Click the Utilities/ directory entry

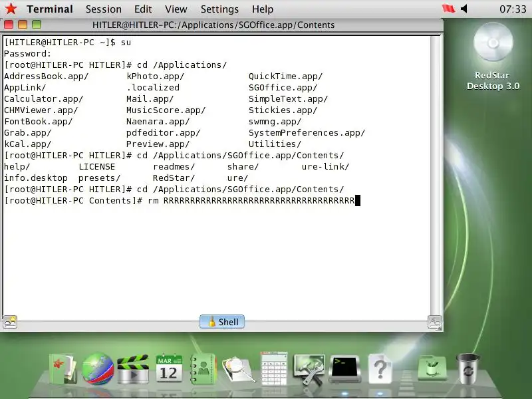click(x=275, y=144)
